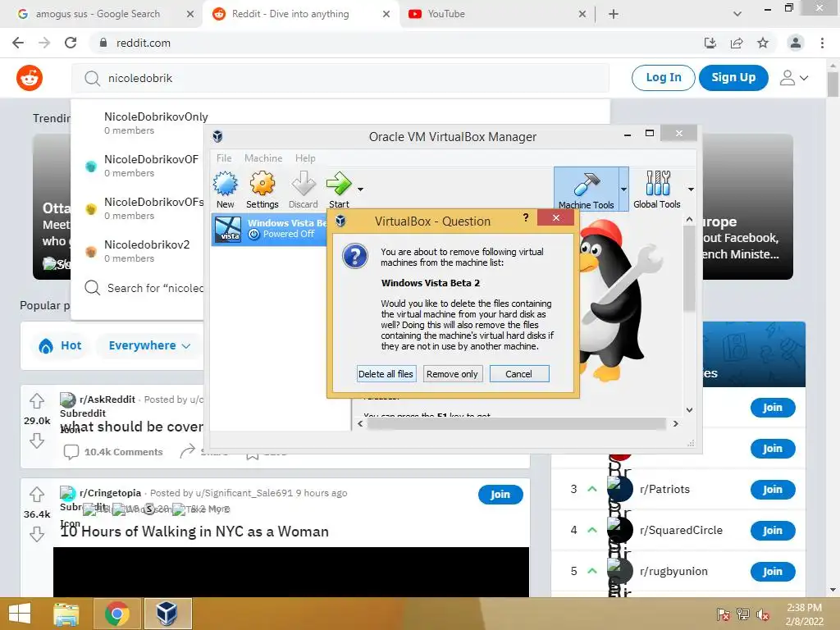Click the horizontal scrollbar right arrow in VirtualBox
This screenshot has height=630, width=840.
(x=676, y=424)
